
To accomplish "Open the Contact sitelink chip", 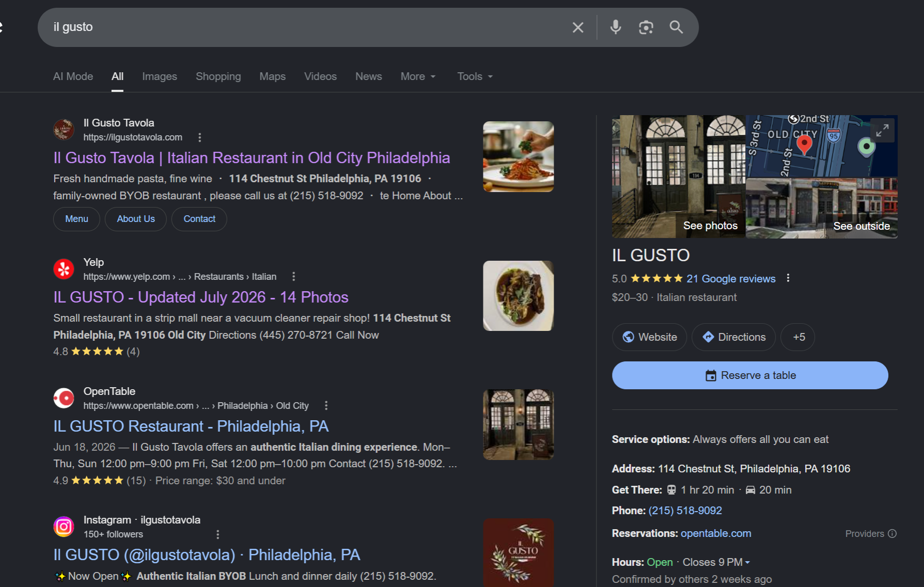I will click(199, 219).
